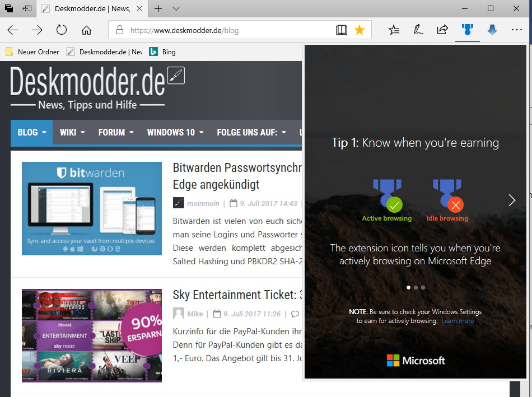Follow the Learn more link
This screenshot has height=397, width=532.
458,321
